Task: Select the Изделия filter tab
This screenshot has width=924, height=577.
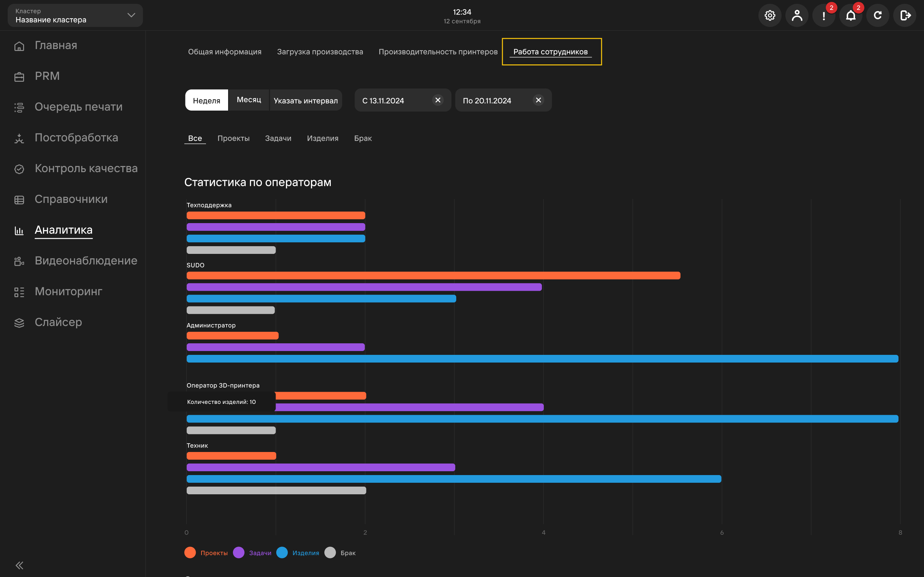Action: coord(323,138)
